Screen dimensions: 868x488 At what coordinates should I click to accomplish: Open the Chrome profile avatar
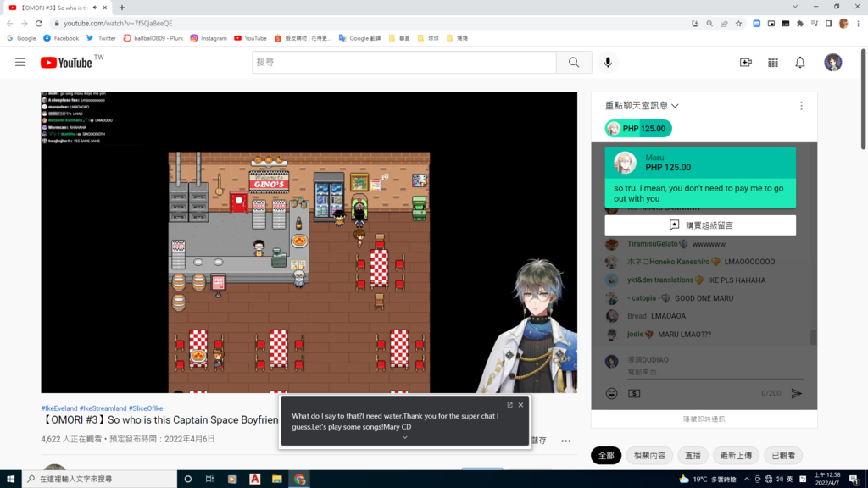(x=843, y=23)
